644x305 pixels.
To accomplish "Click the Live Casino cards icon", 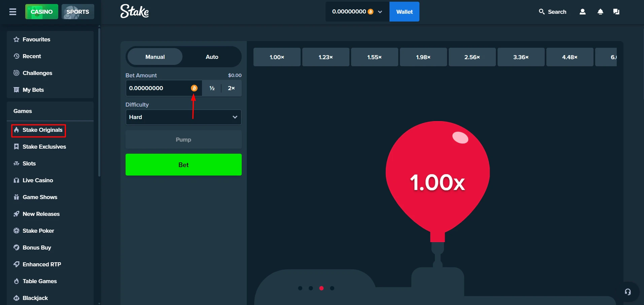I will (16, 180).
